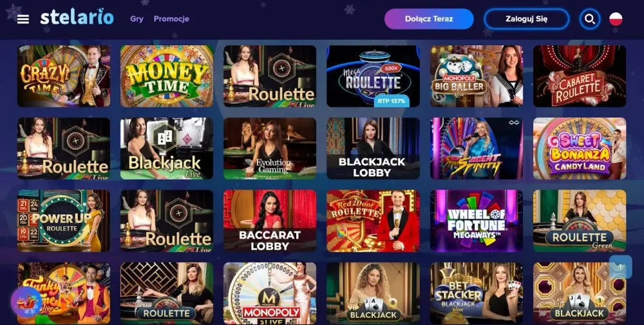Viewport: 644px width, 325px height.
Task: Open the Blackjack Lobby tile
Action: tap(373, 148)
